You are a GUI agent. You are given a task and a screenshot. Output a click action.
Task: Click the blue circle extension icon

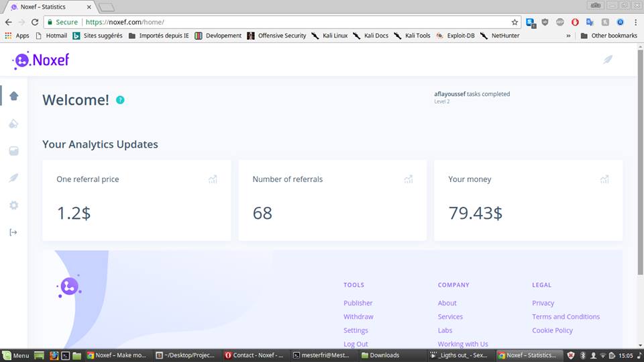(x=620, y=22)
